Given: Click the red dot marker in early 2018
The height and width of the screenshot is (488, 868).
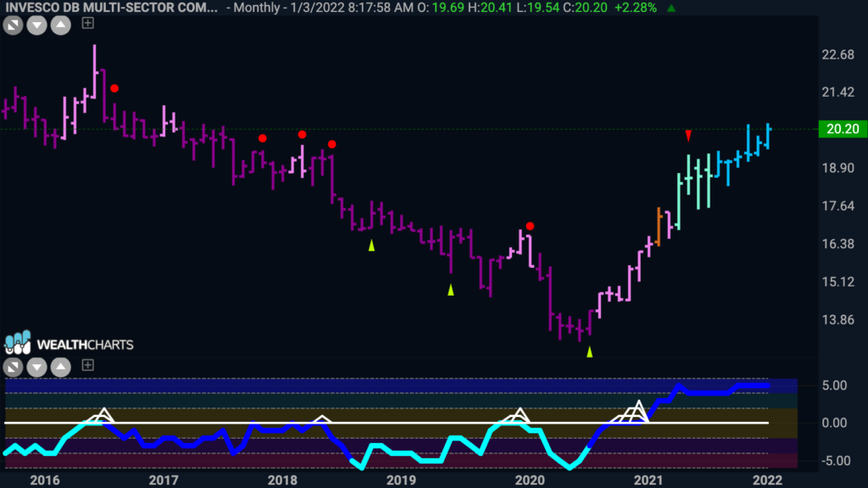Looking at the screenshot, I should tap(302, 135).
